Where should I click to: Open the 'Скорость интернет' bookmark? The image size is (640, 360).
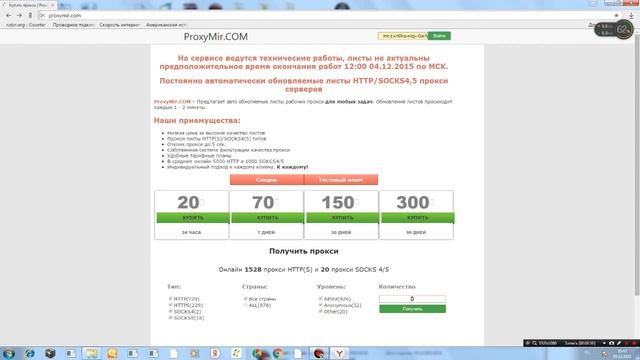(x=120, y=25)
